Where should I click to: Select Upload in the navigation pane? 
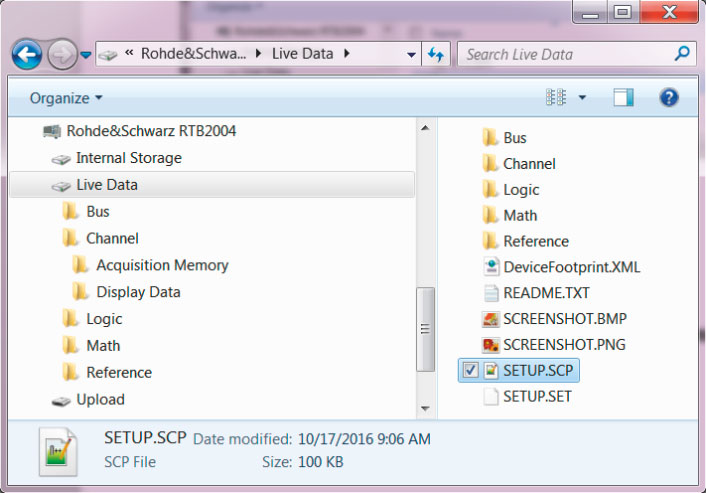100,399
